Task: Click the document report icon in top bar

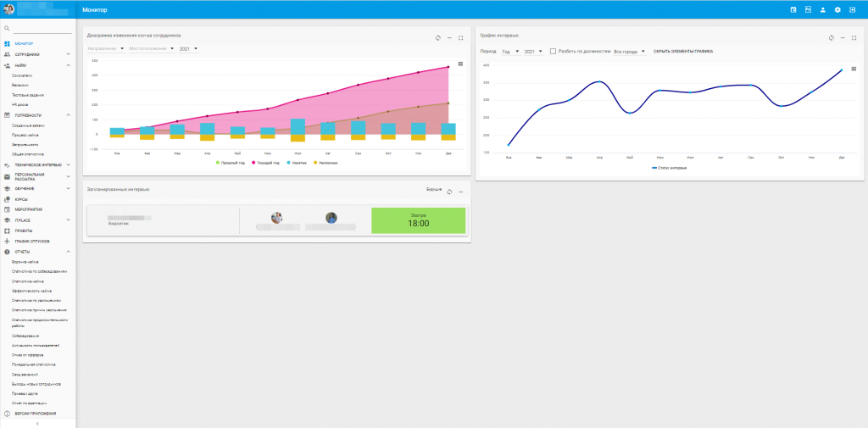Action: click(x=808, y=10)
